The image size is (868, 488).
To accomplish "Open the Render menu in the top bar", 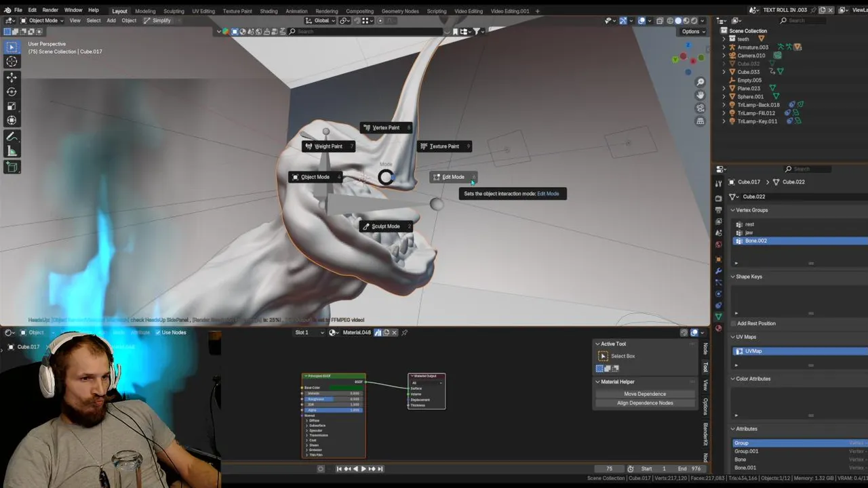I will pyautogui.click(x=50, y=10).
